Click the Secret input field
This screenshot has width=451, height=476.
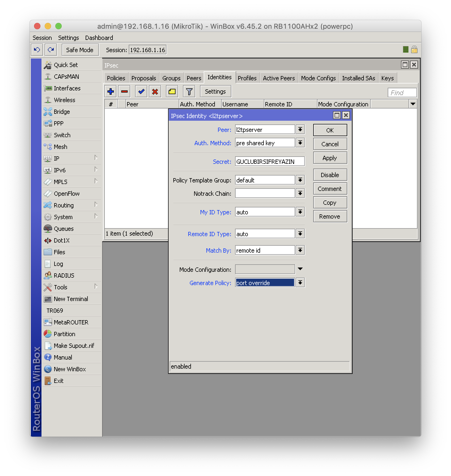coord(269,162)
